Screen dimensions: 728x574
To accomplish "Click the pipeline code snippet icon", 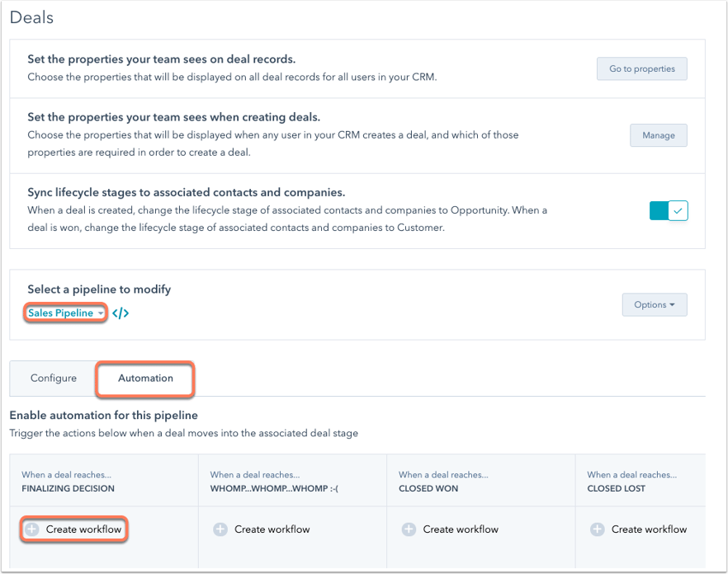I will pyautogui.click(x=121, y=313).
